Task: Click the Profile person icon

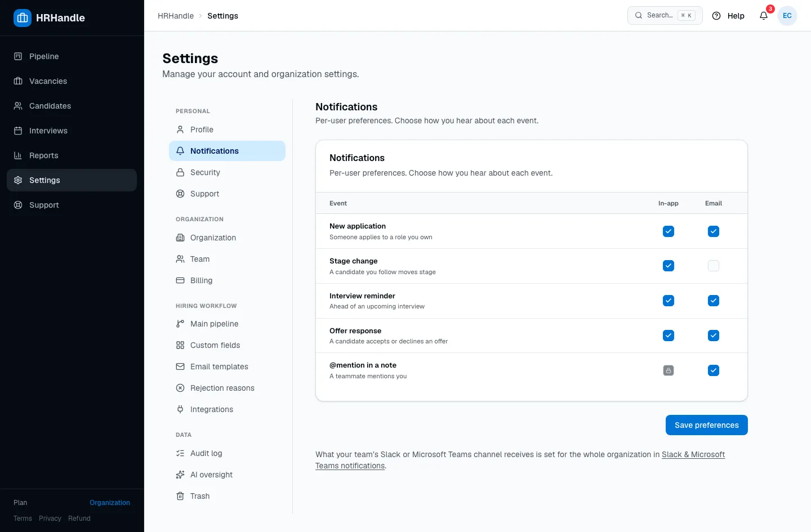Action: (x=180, y=129)
